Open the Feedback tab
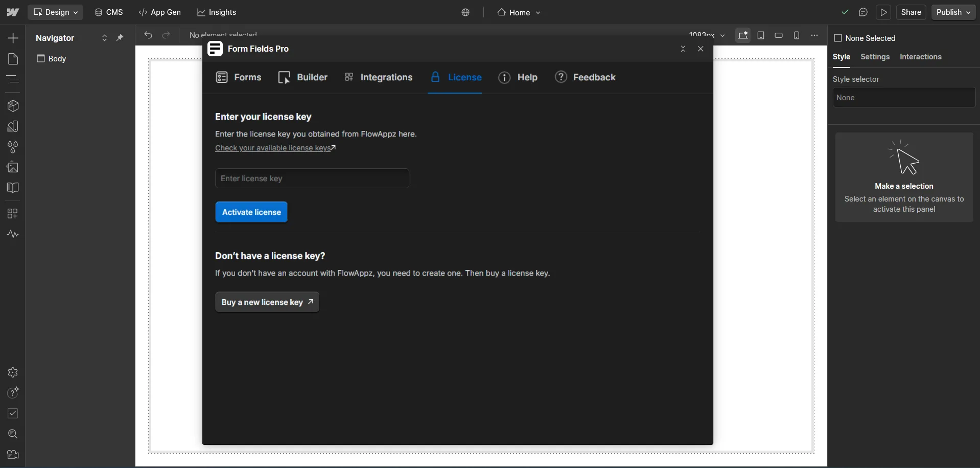 (x=586, y=77)
